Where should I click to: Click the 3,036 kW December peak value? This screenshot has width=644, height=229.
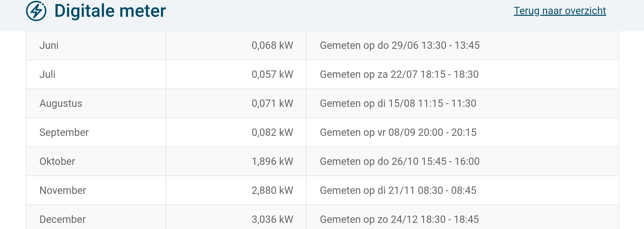272,220
